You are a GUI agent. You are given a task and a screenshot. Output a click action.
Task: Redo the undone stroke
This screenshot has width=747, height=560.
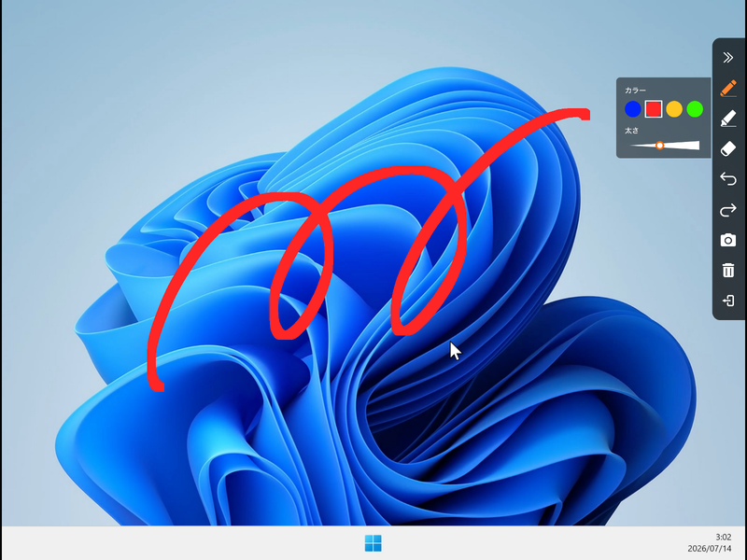728,210
